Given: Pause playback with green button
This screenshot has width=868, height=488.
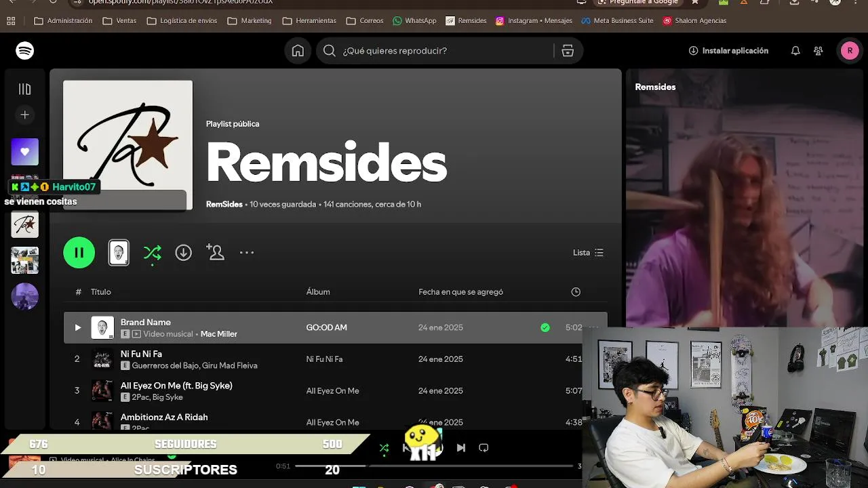Looking at the screenshot, I should pyautogui.click(x=79, y=253).
